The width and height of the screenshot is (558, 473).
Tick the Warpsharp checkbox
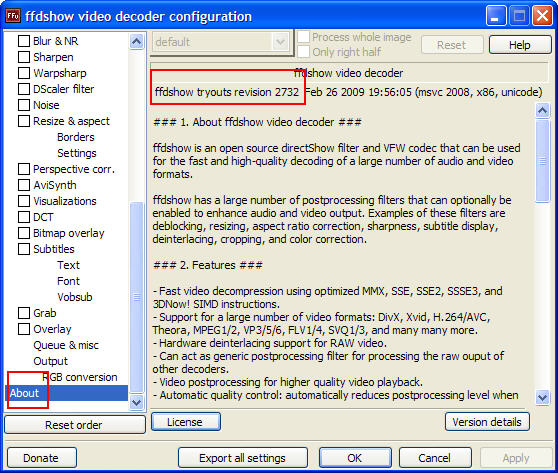point(24,73)
